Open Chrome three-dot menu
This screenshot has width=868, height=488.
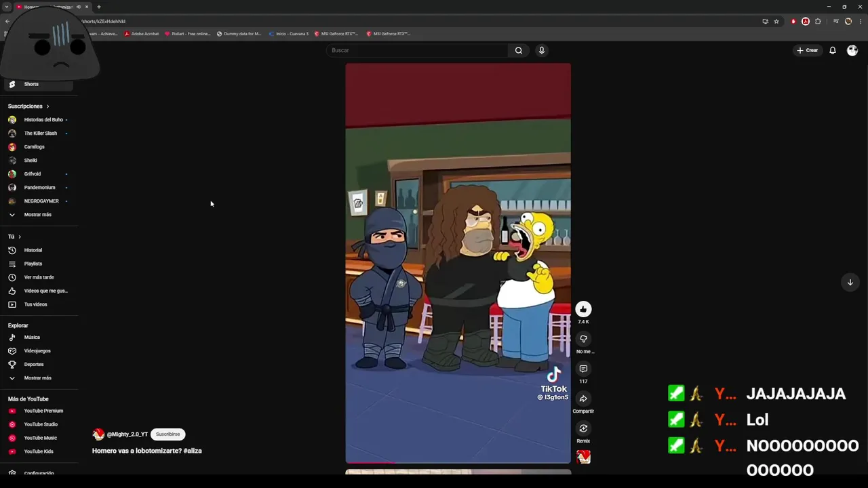tap(860, 21)
